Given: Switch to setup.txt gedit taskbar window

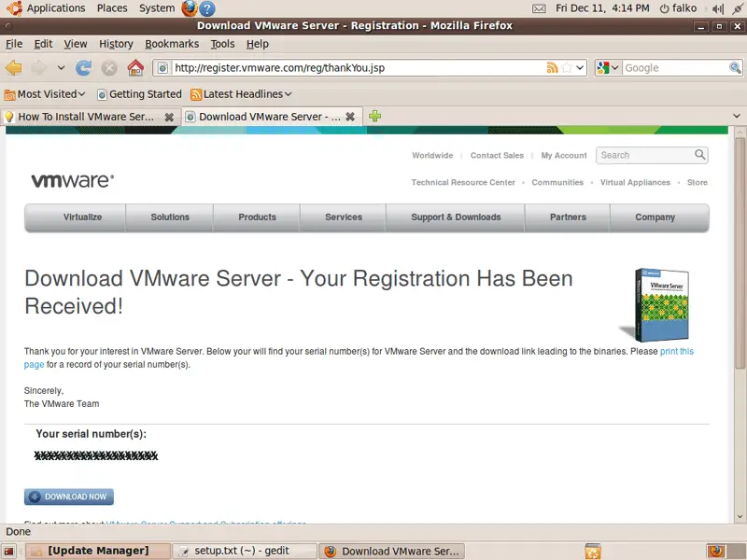Looking at the screenshot, I should (244, 551).
